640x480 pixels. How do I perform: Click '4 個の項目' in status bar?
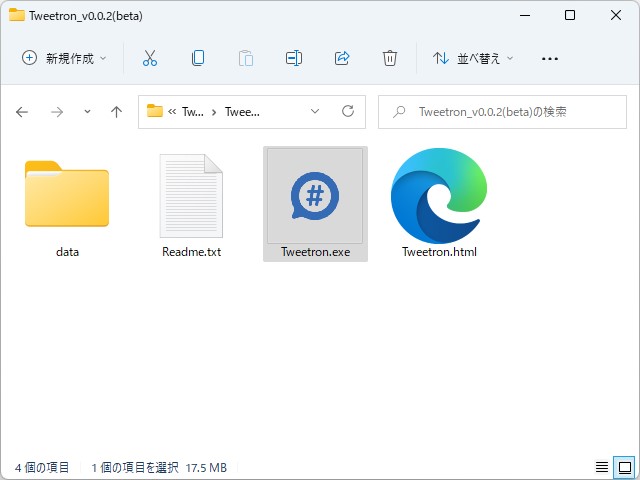[x=42, y=467]
